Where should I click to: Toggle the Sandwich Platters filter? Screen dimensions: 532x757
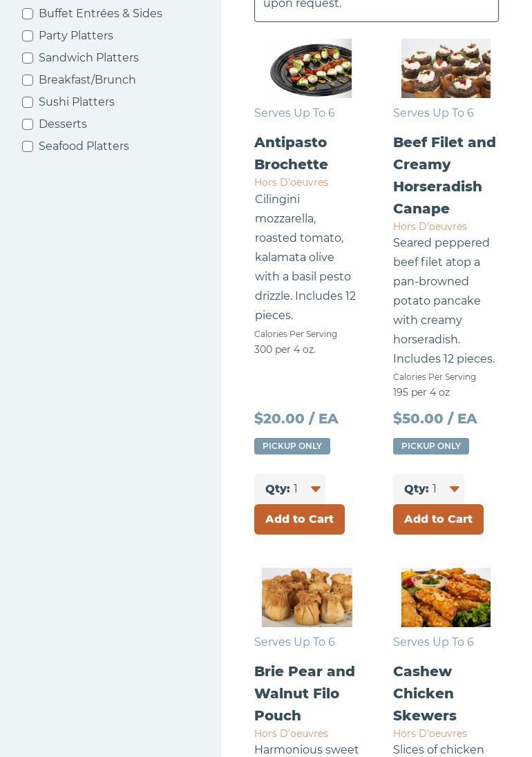coord(28,58)
